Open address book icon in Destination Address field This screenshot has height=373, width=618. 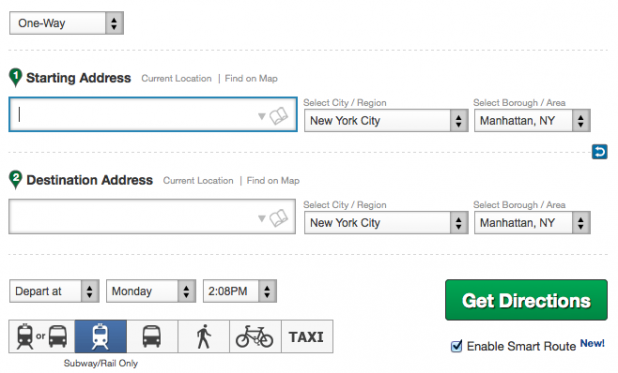coord(279,218)
